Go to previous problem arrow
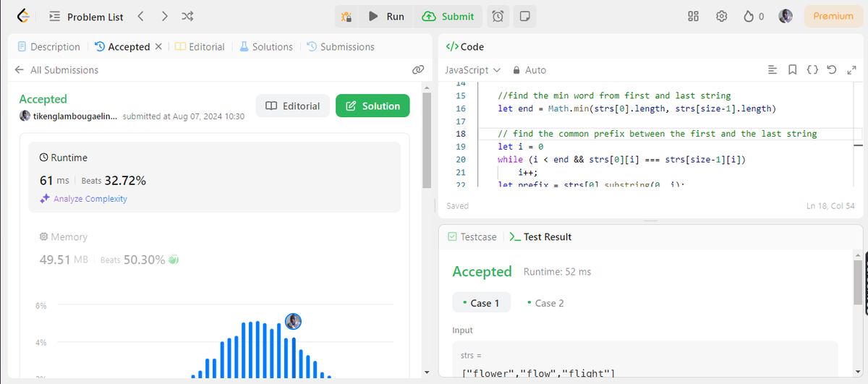The width and height of the screenshot is (868, 384). point(141,16)
